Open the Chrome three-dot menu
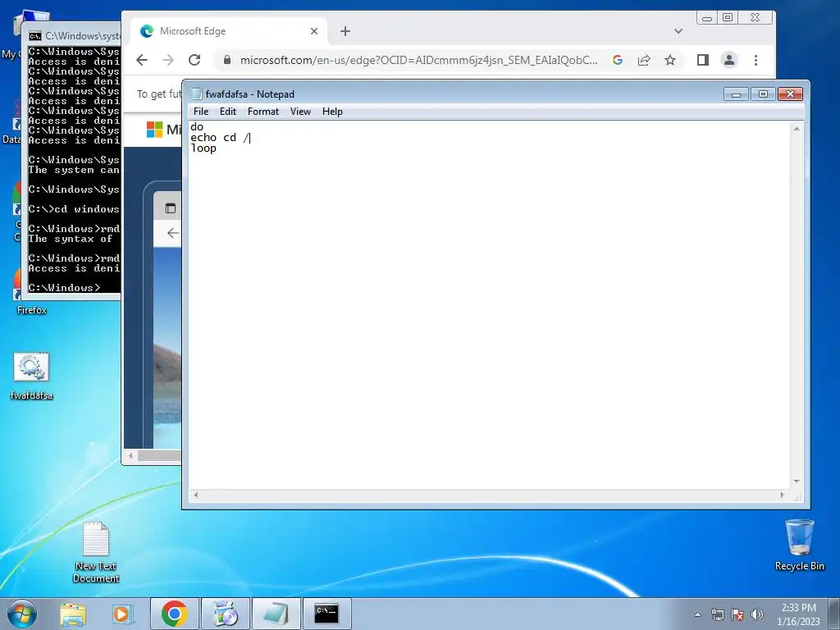The image size is (840, 630). [756, 60]
